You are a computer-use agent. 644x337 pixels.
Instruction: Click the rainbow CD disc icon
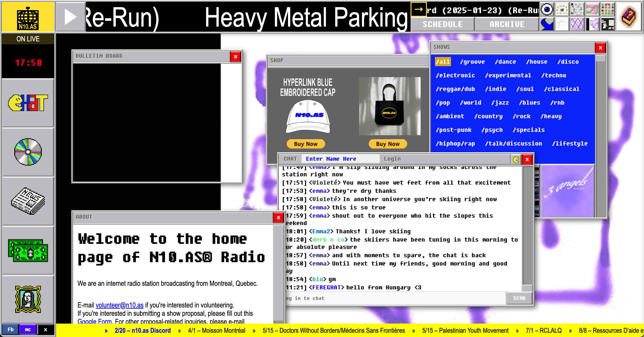pos(28,152)
